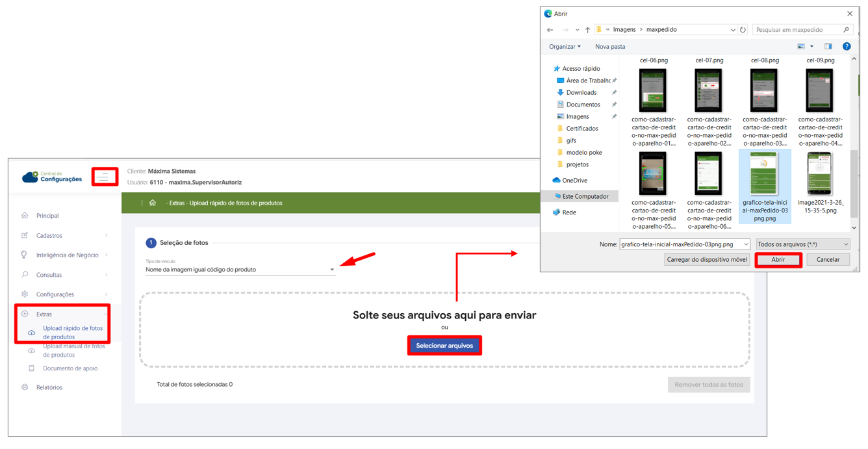Screen dimensions: 868x449
Task: Click the Abrir button in dialog
Action: pos(778,259)
